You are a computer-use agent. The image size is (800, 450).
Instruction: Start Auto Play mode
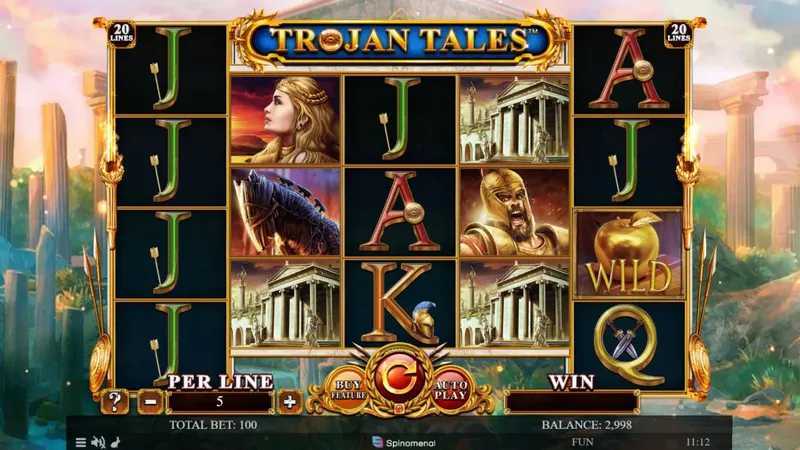click(x=451, y=390)
